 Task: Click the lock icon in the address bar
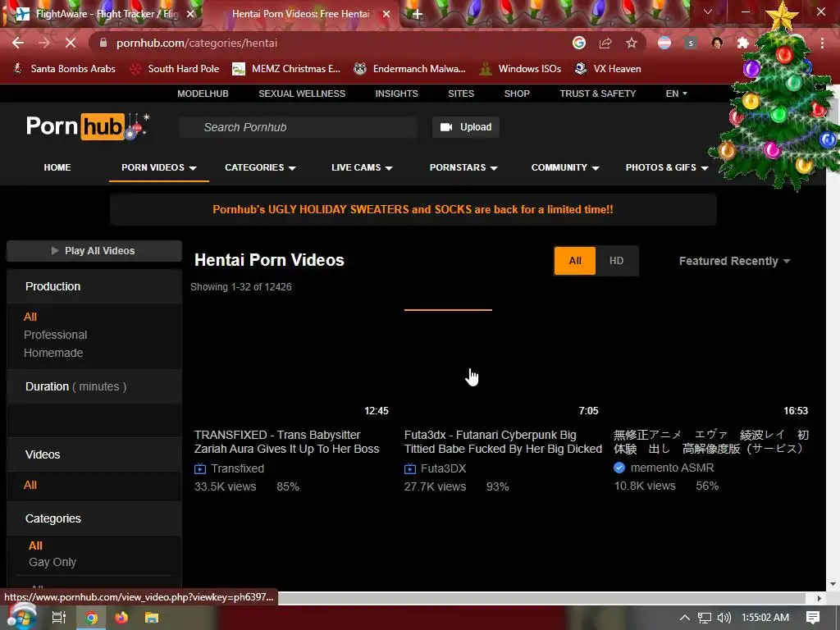(103, 43)
